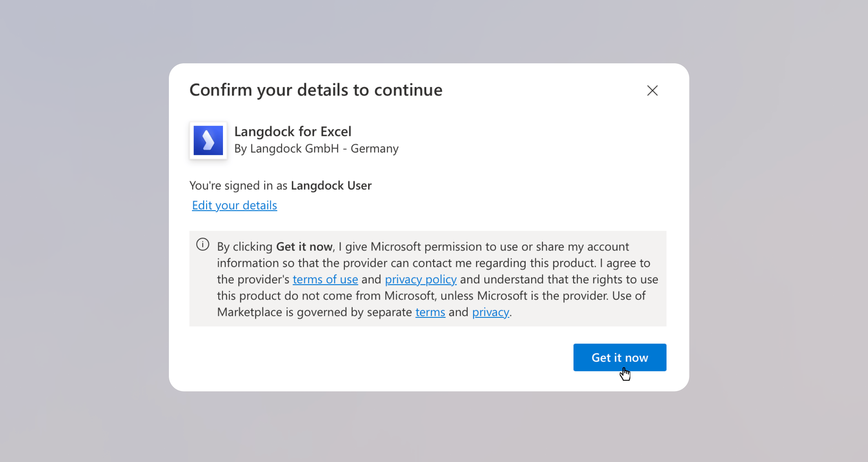Click the Langdock for Excel app logo
The height and width of the screenshot is (462, 868).
pos(208,140)
